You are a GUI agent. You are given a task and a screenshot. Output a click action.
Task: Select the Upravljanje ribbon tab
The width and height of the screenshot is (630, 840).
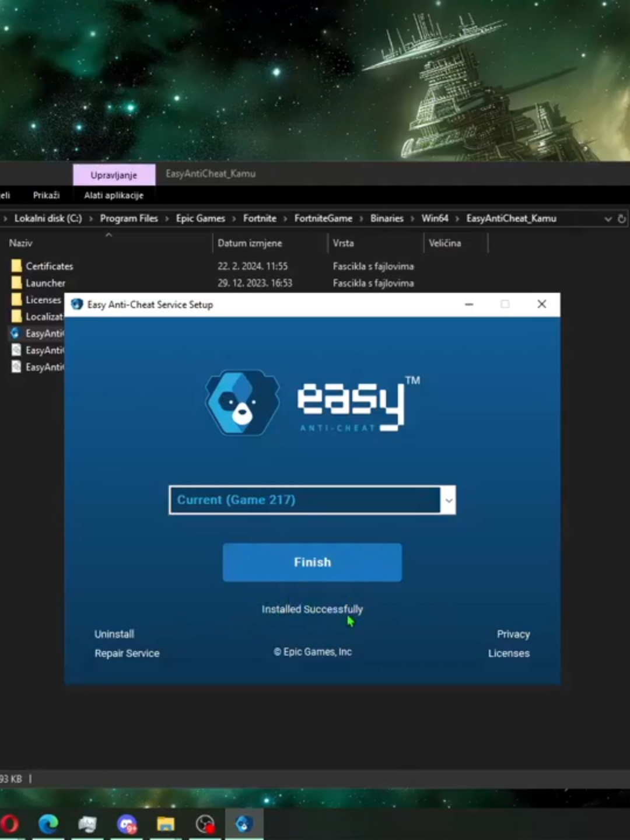pyautogui.click(x=114, y=175)
